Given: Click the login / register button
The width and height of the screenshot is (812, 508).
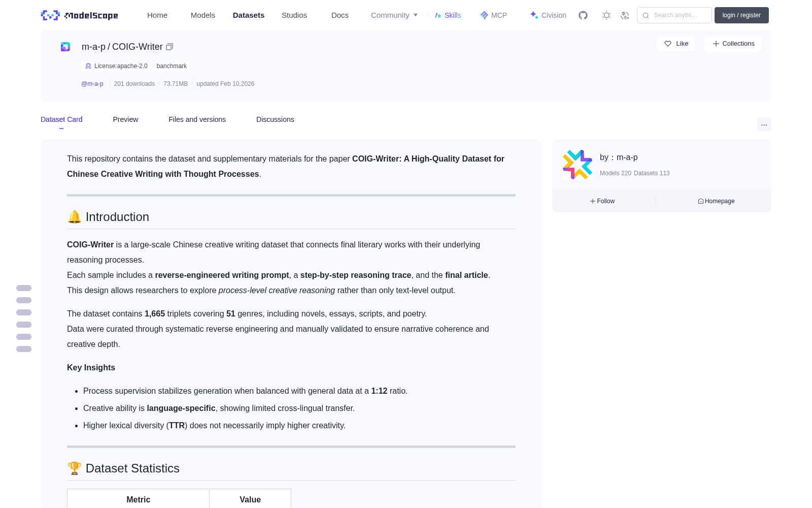Looking at the screenshot, I should pos(741,15).
